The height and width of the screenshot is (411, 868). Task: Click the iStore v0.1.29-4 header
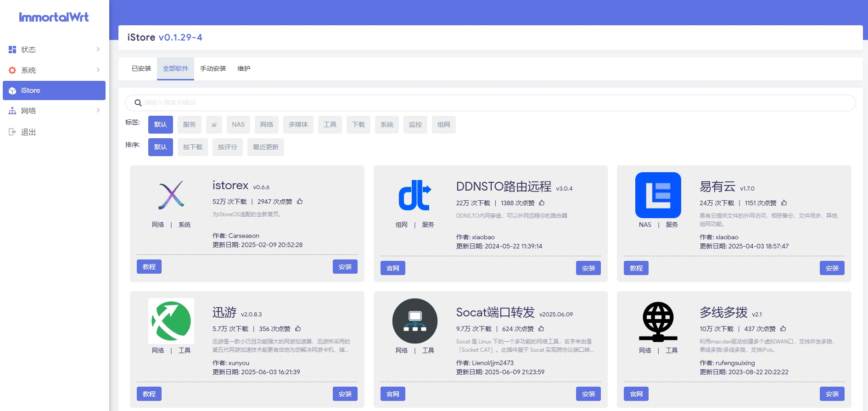(165, 38)
